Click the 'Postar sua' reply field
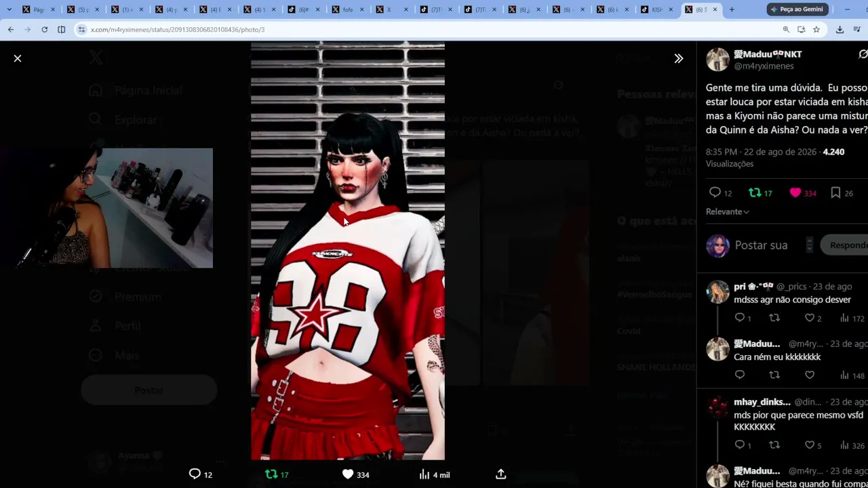Screen dimensions: 868x488 761,245
